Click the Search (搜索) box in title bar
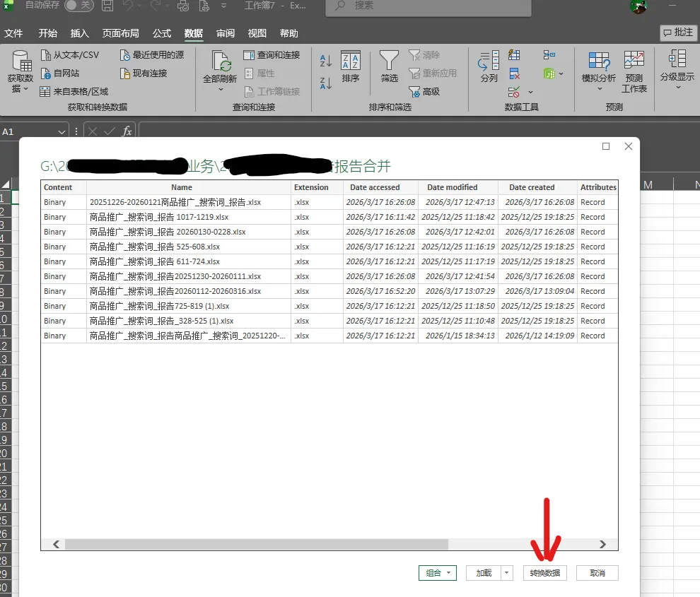 click(x=428, y=6)
